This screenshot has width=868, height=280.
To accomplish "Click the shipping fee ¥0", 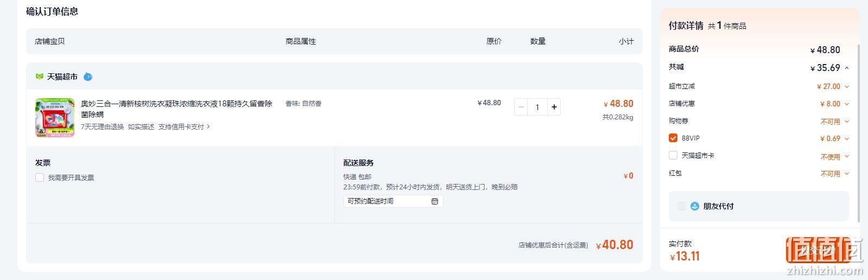I will (628, 176).
